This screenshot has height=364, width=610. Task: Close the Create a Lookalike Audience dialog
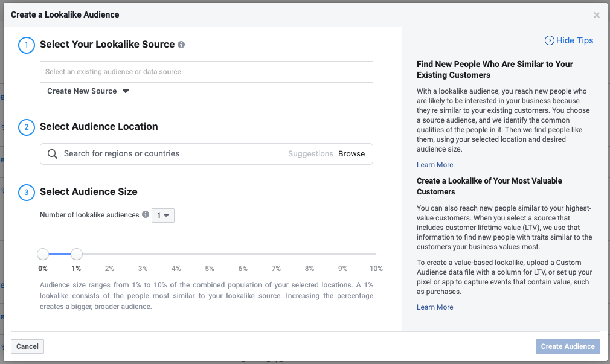[x=597, y=15]
